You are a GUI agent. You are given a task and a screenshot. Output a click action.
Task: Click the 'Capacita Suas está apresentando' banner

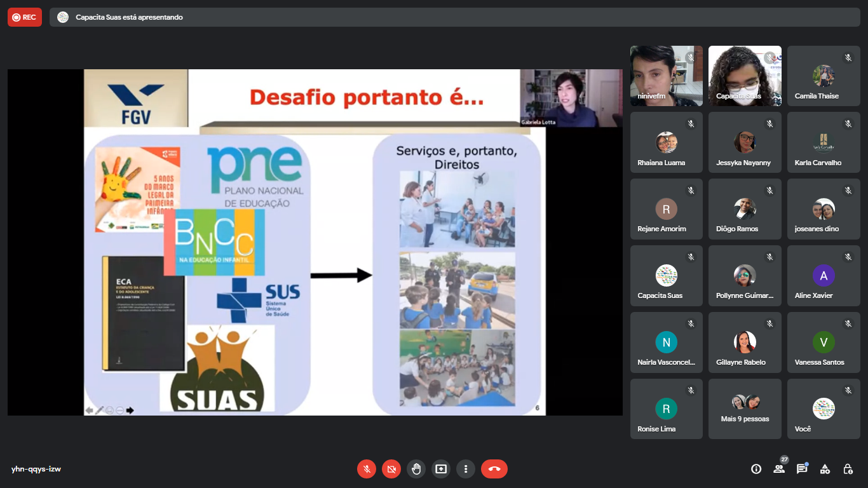pos(129,17)
